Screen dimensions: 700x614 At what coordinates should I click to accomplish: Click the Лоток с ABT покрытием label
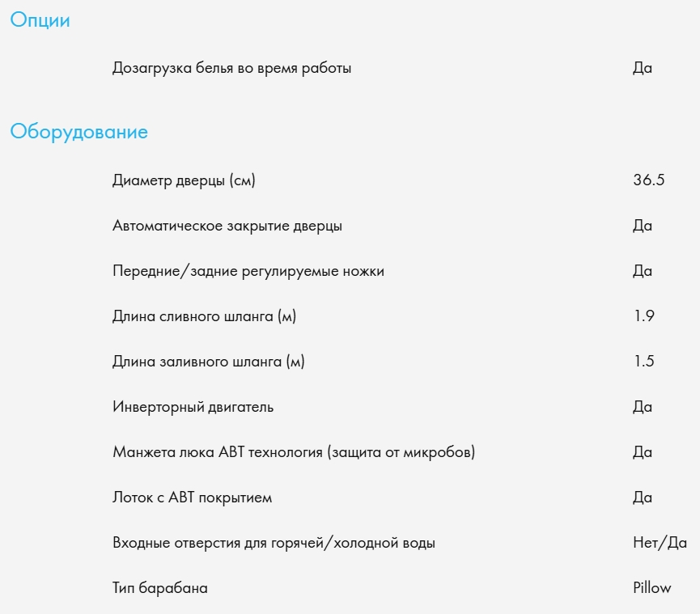(192, 498)
